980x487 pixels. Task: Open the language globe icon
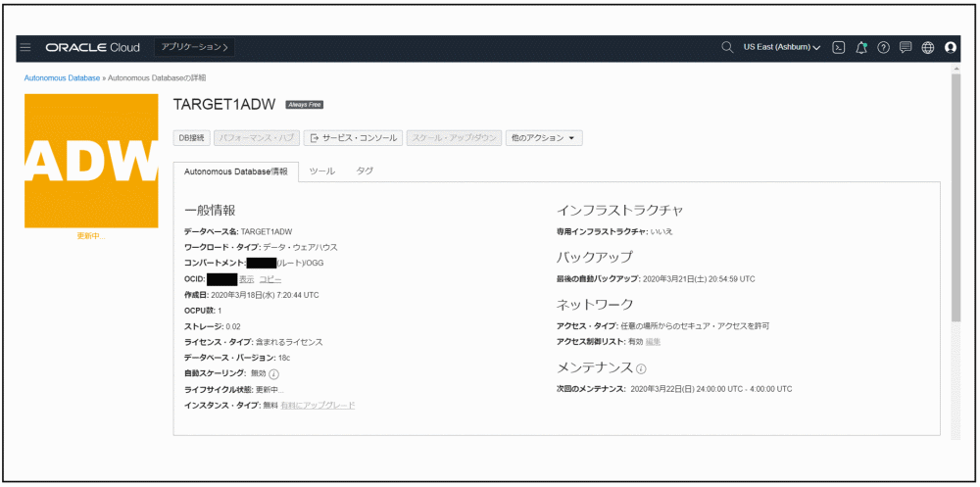[927, 47]
